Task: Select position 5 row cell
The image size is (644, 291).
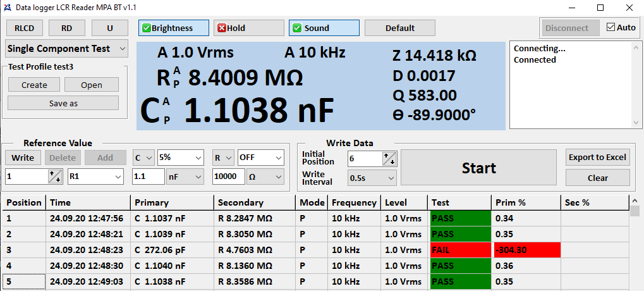Action: [x=24, y=282]
